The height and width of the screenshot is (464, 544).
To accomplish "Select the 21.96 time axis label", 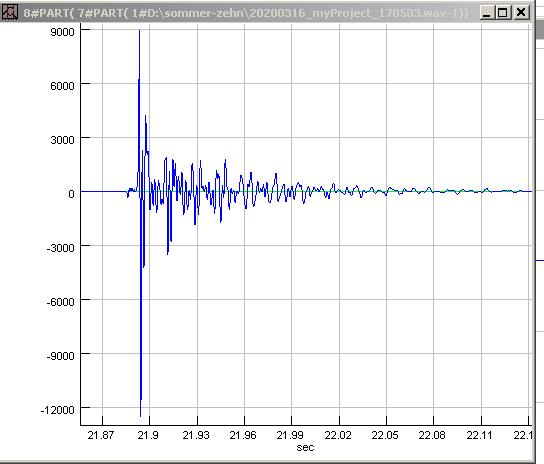I will tap(243, 435).
